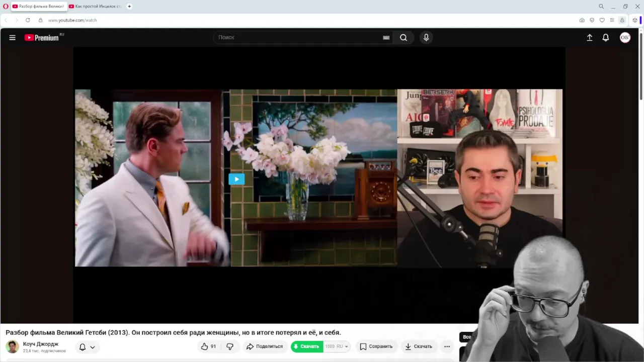Screen dimensions: 644x362
Task: Open a new browser tab
Action: point(129,7)
